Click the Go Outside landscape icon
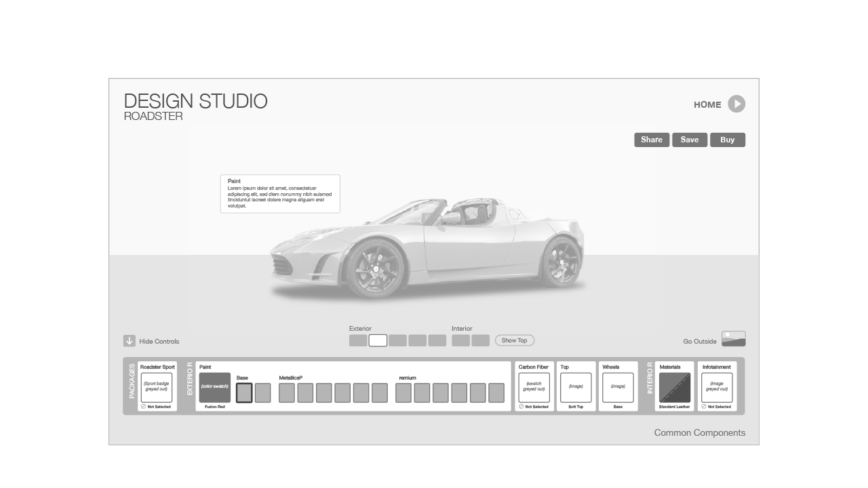 [733, 339]
